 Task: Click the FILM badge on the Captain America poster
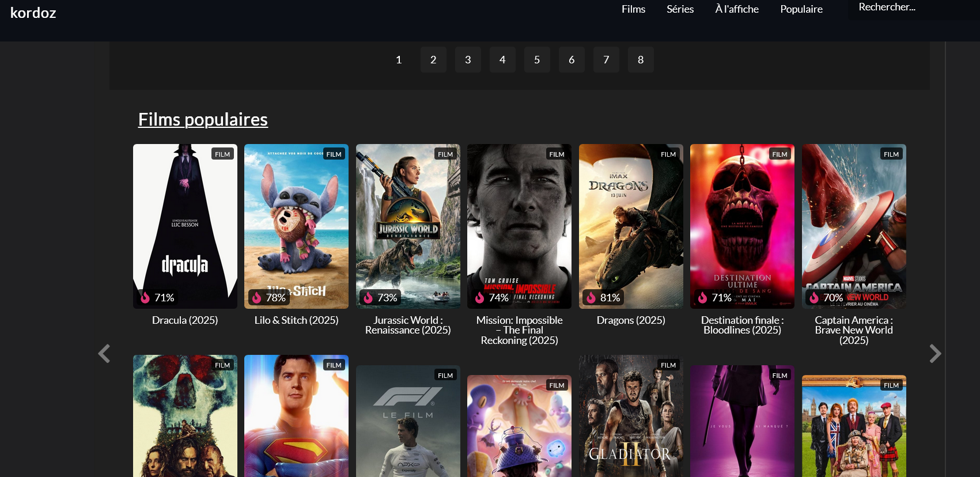coord(891,154)
